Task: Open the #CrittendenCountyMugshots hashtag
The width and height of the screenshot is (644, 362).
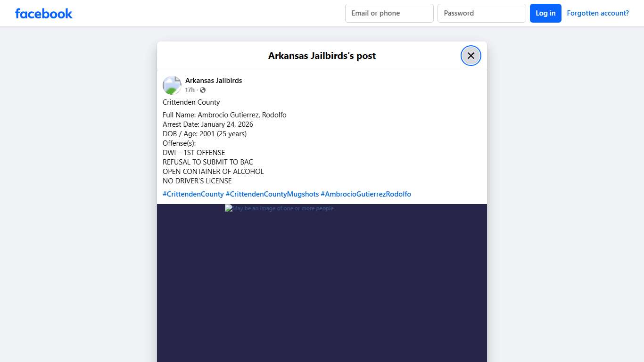Action: [x=273, y=194]
